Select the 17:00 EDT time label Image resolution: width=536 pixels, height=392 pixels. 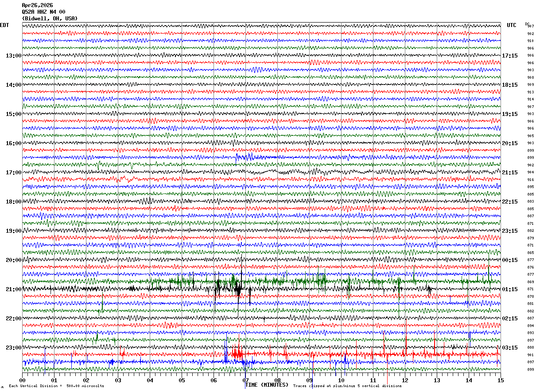pyautogui.click(x=14, y=173)
